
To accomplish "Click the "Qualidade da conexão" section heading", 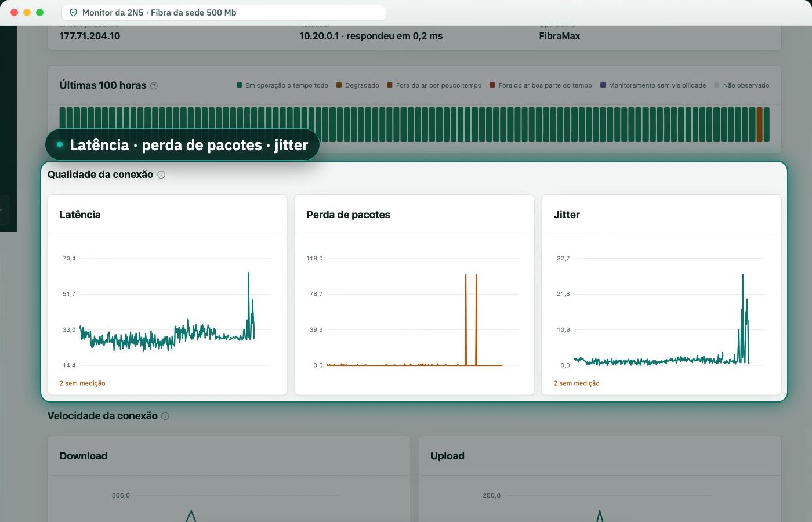I will (100, 175).
